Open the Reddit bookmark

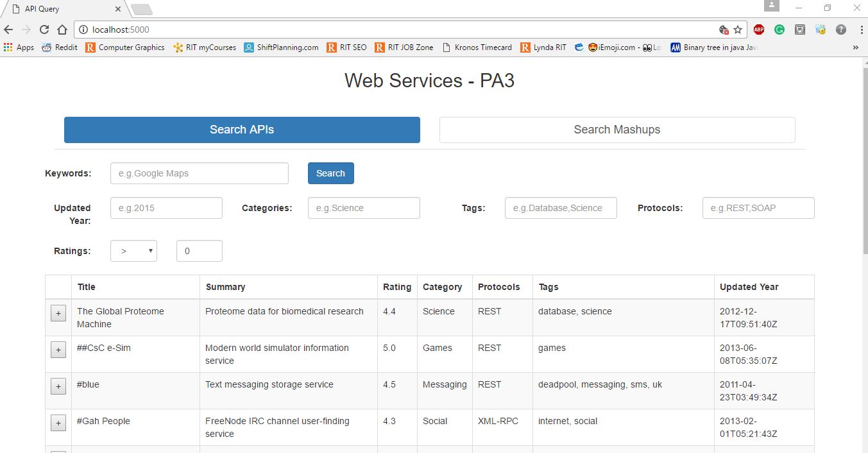60,47
